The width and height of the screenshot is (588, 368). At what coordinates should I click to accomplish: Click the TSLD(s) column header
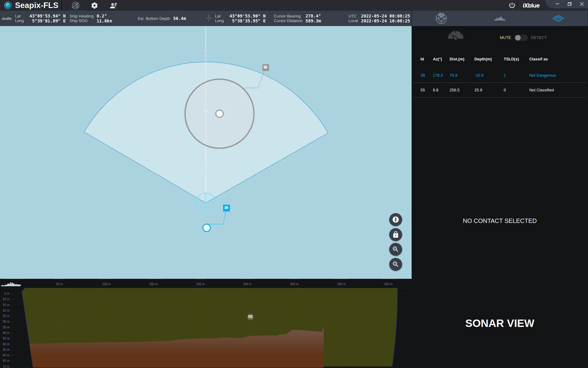point(511,59)
